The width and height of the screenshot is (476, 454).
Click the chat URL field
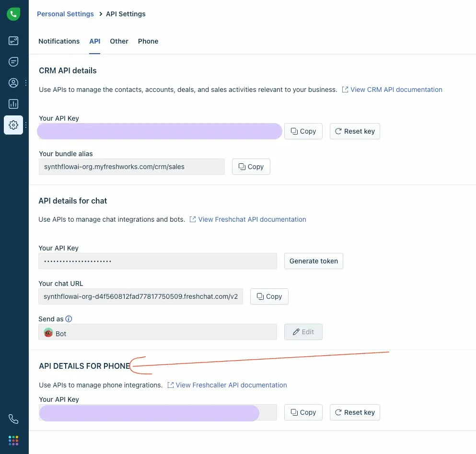[x=140, y=296]
